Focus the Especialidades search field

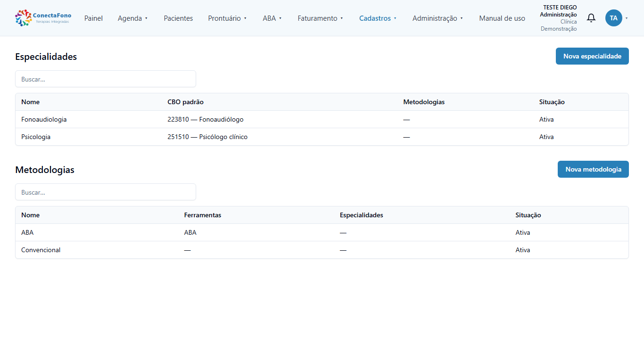(x=106, y=79)
